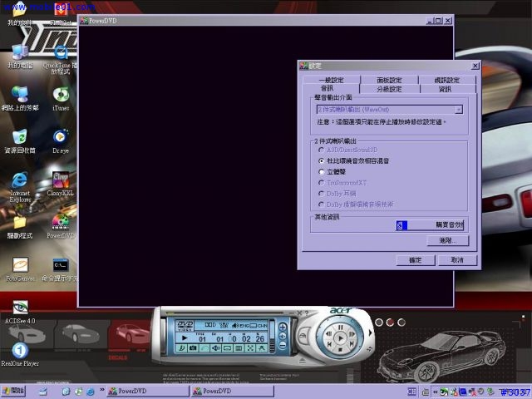Image resolution: width=532 pixels, height=399 pixels.
Task: Stop playback on the control wheel
Action: pos(340,349)
